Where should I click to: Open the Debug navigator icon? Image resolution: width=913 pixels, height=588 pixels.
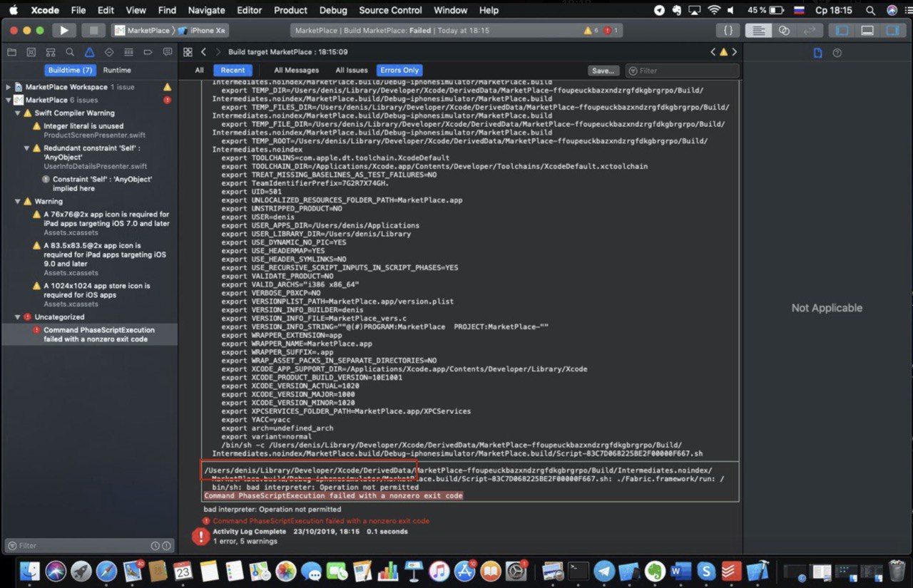[128, 52]
